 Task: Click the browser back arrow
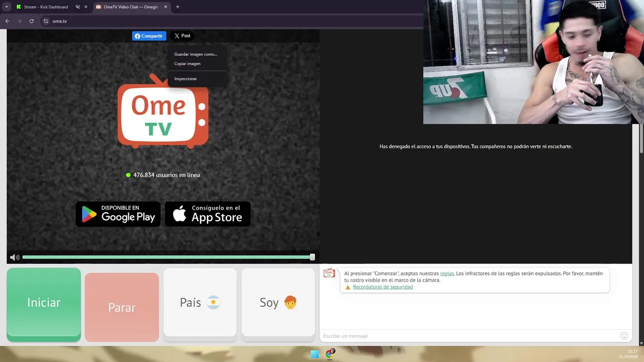[7, 21]
